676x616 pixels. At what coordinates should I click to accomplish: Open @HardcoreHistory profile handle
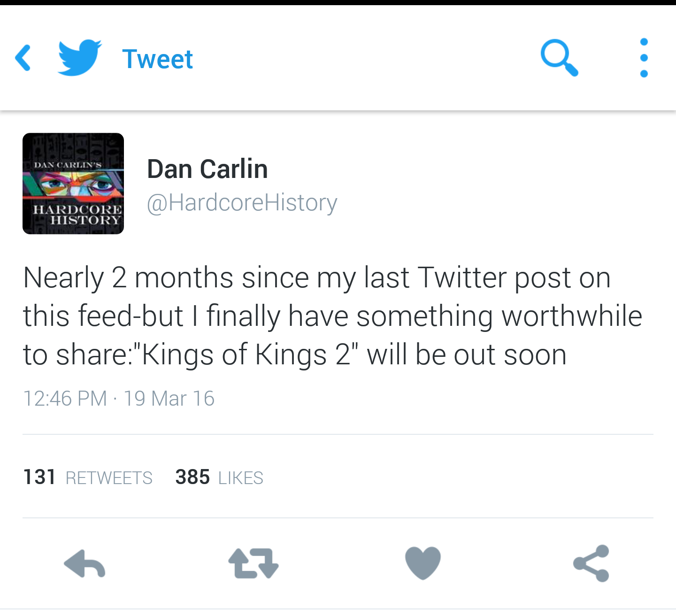tap(243, 202)
